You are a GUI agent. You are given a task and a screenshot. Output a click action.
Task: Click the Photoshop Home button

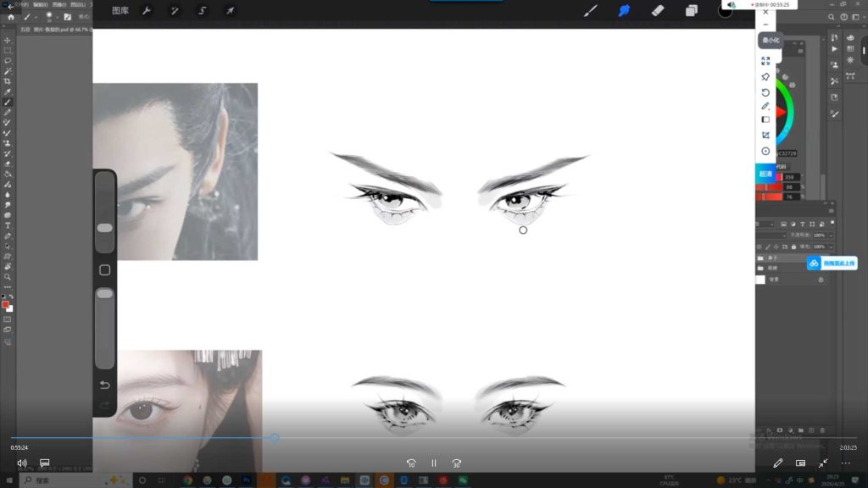point(10,17)
